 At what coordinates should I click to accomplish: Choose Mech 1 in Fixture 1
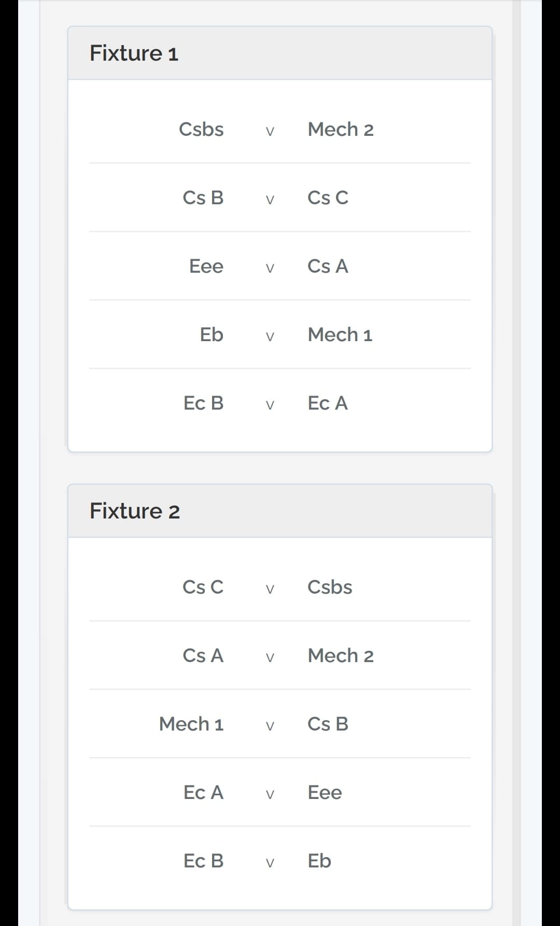click(x=340, y=334)
